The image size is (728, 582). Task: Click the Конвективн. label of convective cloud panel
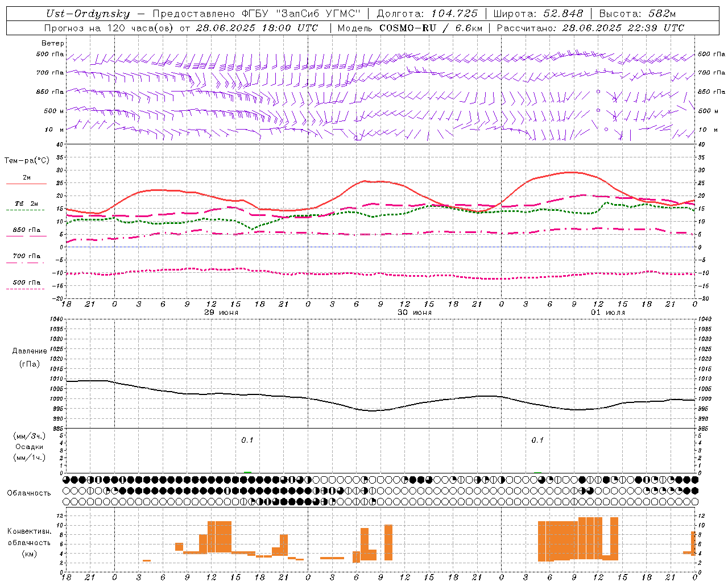pyautogui.click(x=30, y=531)
